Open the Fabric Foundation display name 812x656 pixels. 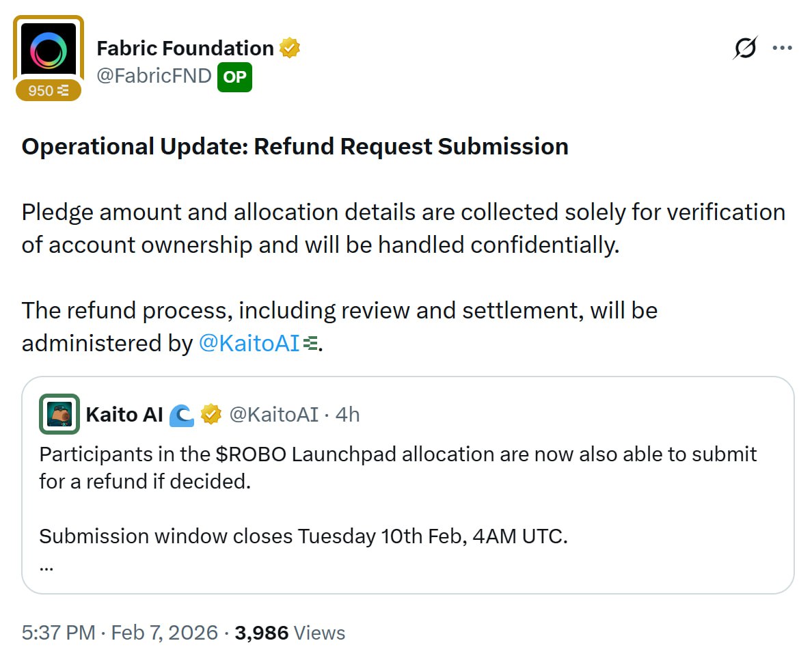[185, 49]
